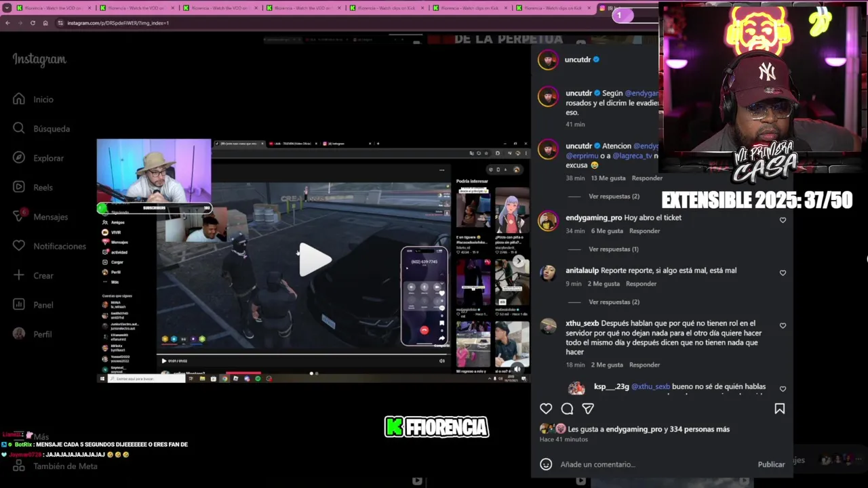Expand Ver respuestas (2) under anitalaulp

click(614, 302)
